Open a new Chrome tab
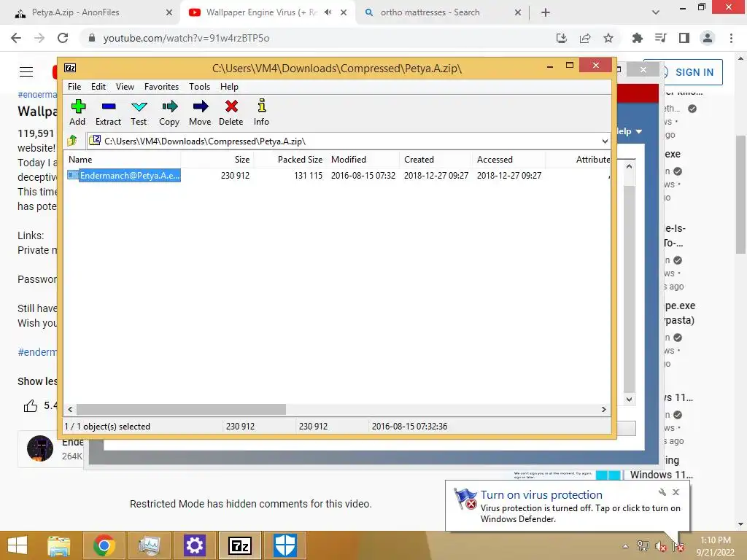747x560 pixels. [x=546, y=12]
